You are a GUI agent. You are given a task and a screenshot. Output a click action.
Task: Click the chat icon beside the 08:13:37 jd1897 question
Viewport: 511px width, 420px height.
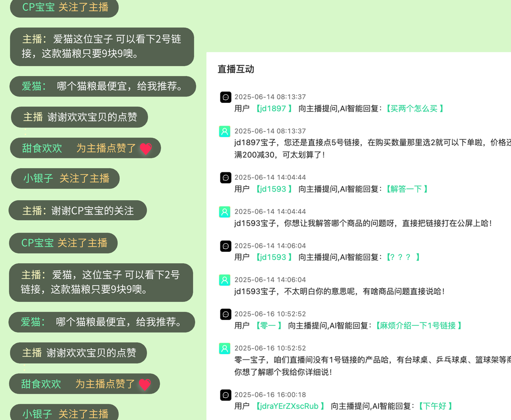click(x=226, y=97)
